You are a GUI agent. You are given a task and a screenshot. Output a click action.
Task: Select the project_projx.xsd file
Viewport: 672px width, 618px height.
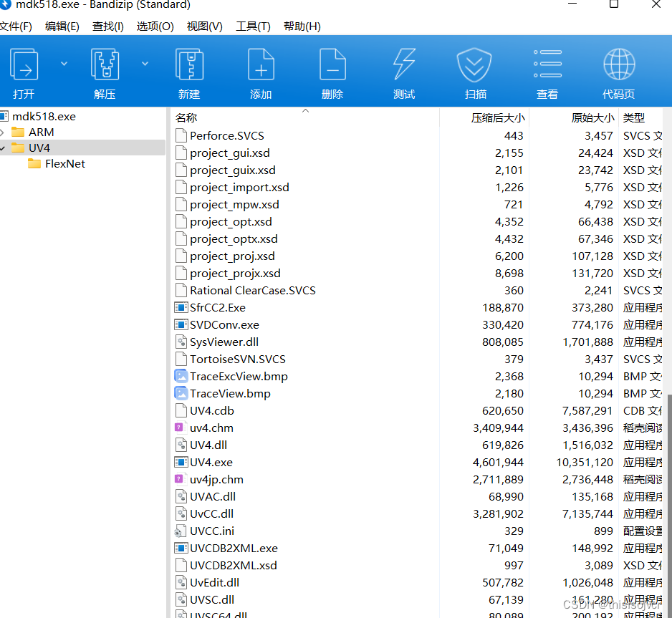[235, 274]
